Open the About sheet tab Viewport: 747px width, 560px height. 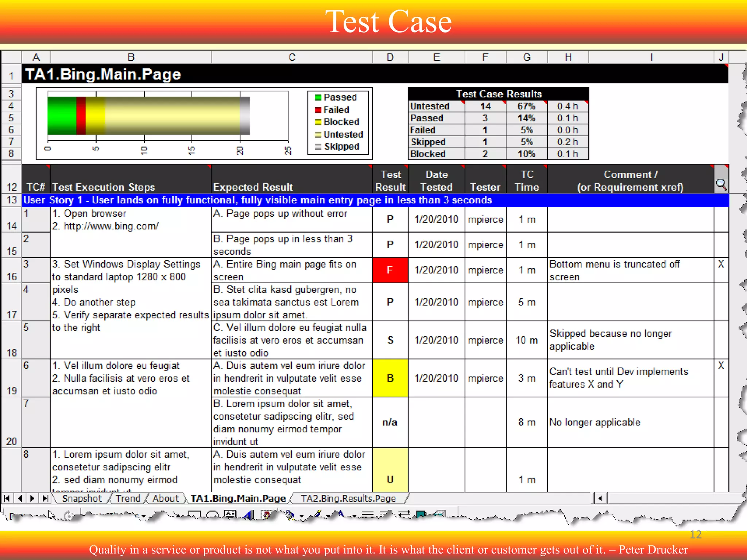pos(166,498)
